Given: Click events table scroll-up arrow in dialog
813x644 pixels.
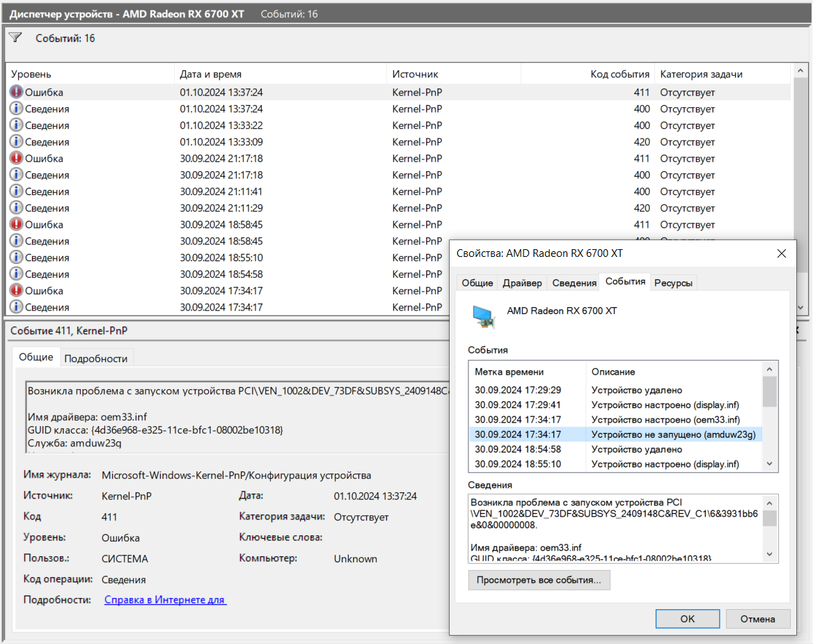Looking at the screenshot, I should [769, 369].
